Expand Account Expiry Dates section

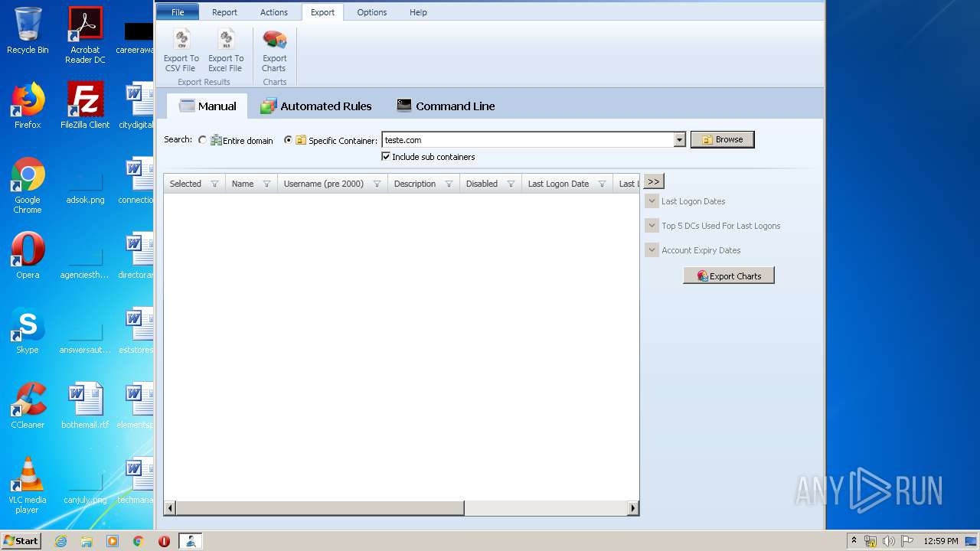pyautogui.click(x=652, y=250)
